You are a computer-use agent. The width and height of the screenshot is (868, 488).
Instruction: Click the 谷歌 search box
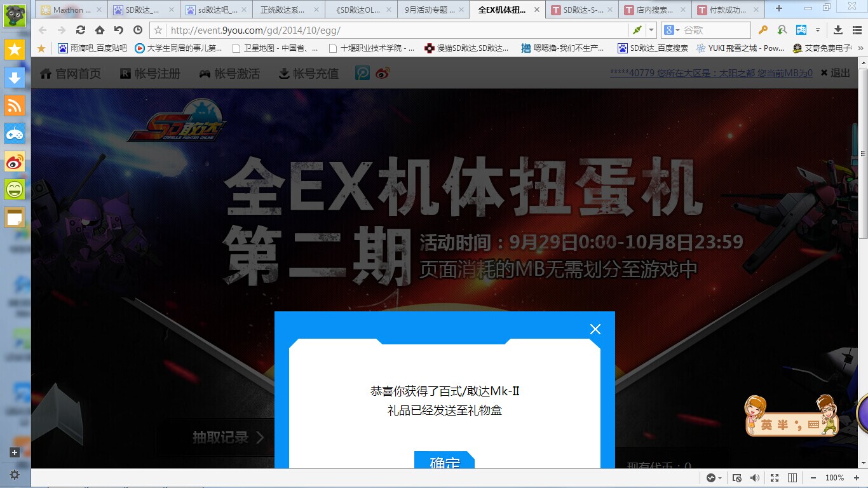[x=715, y=30]
